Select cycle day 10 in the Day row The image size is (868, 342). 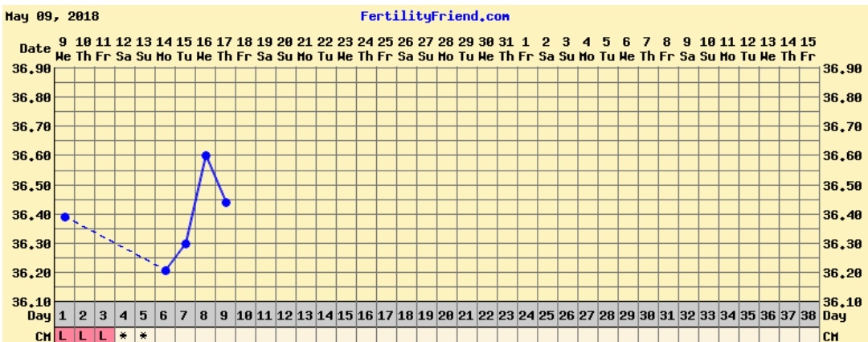click(244, 317)
